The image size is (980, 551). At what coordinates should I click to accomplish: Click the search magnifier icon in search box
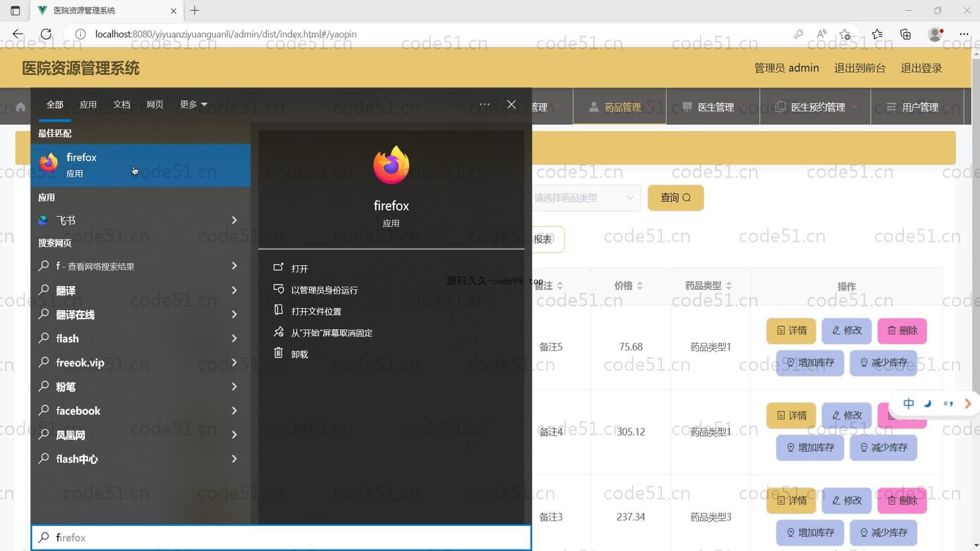click(x=44, y=537)
